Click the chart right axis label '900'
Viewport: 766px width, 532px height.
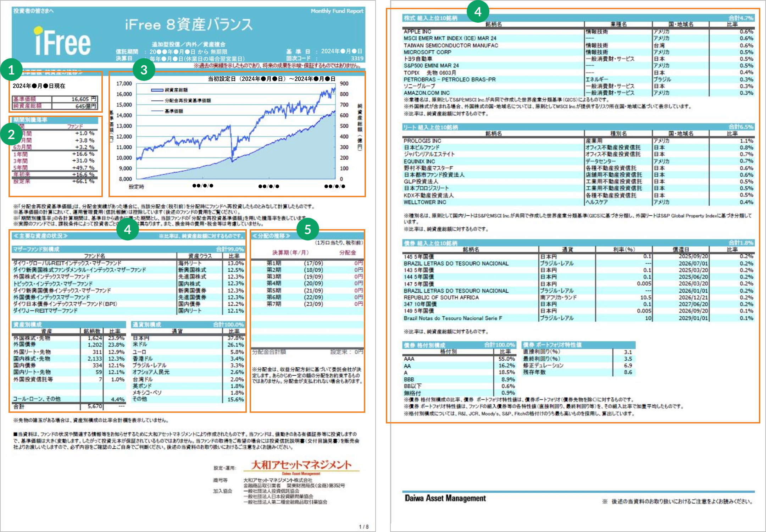pyautogui.click(x=344, y=84)
